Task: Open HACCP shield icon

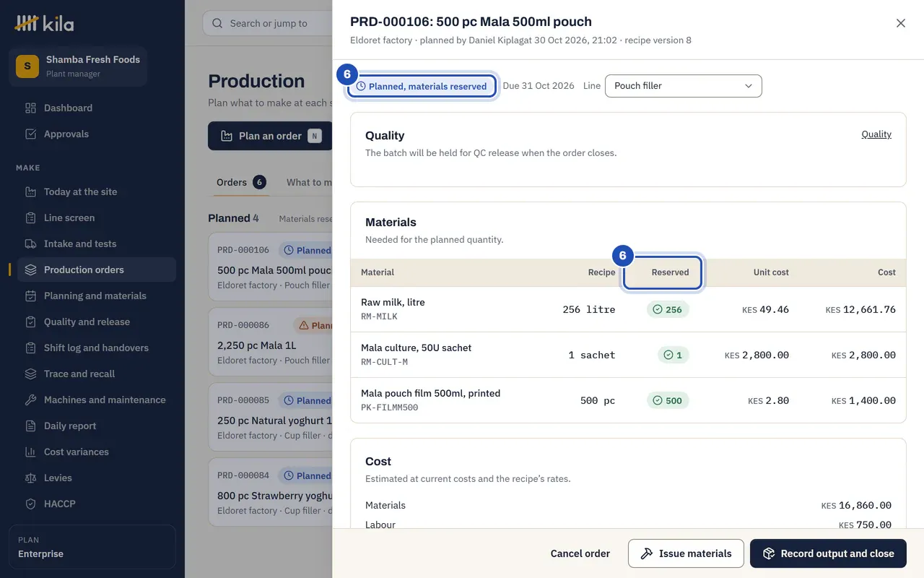Action: tap(30, 504)
